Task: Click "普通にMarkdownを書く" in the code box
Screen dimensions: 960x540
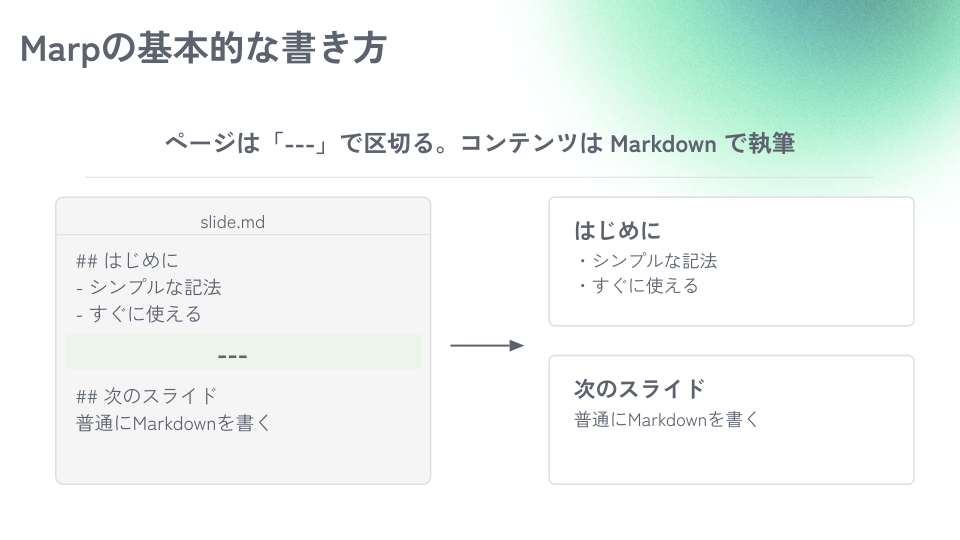Action: point(173,423)
